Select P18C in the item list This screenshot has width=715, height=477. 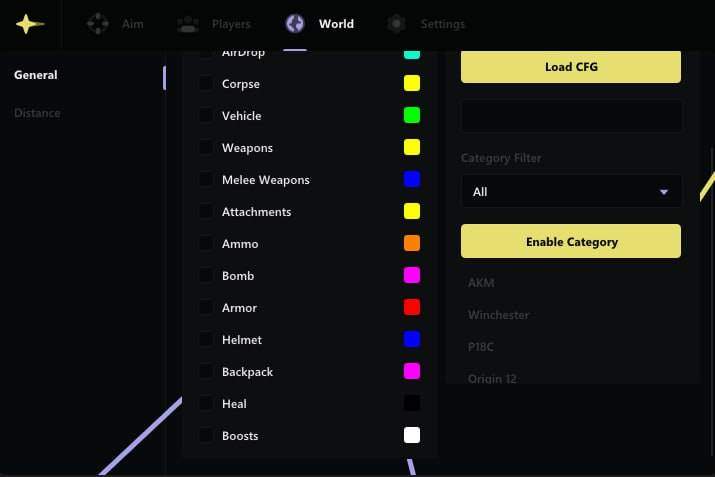click(481, 347)
